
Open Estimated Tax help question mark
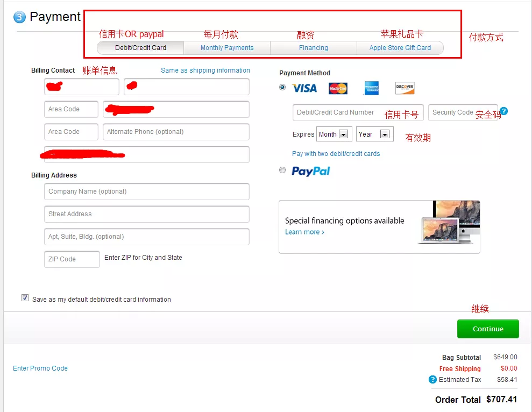[432, 379]
